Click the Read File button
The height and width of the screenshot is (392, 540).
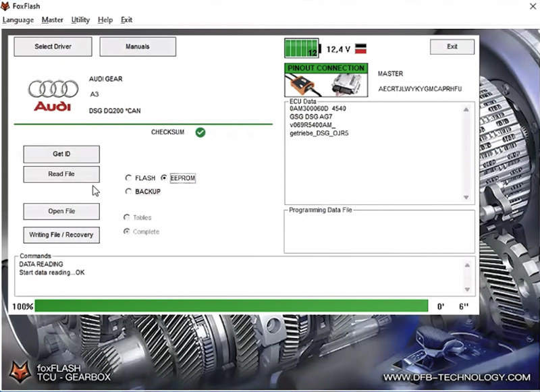(61, 174)
